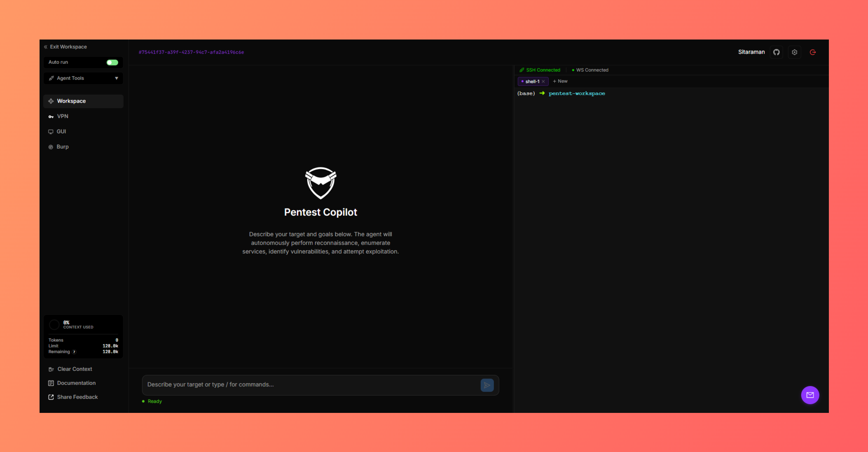
Task: Click the GUI monitor icon
Action: point(50,131)
